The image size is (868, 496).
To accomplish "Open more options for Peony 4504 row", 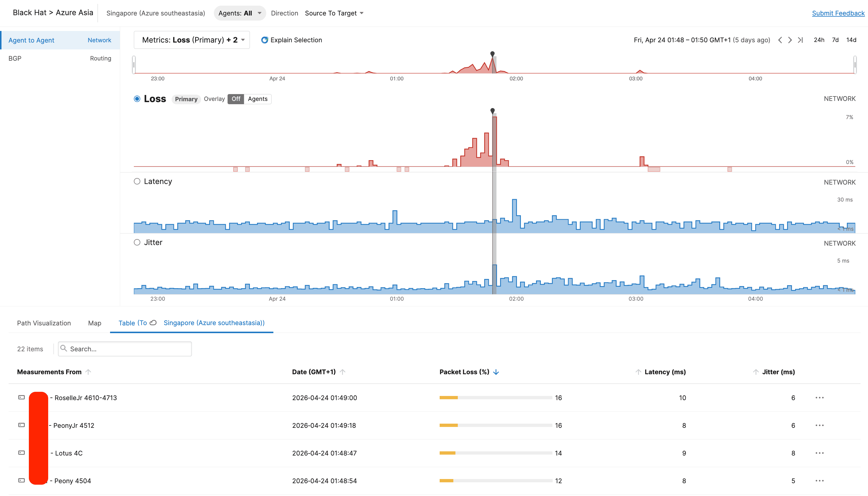I will [x=819, y=480].
